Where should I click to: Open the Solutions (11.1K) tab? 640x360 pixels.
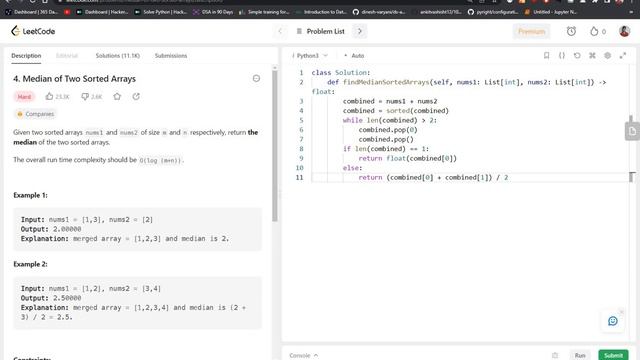click(x=118, y=56)
